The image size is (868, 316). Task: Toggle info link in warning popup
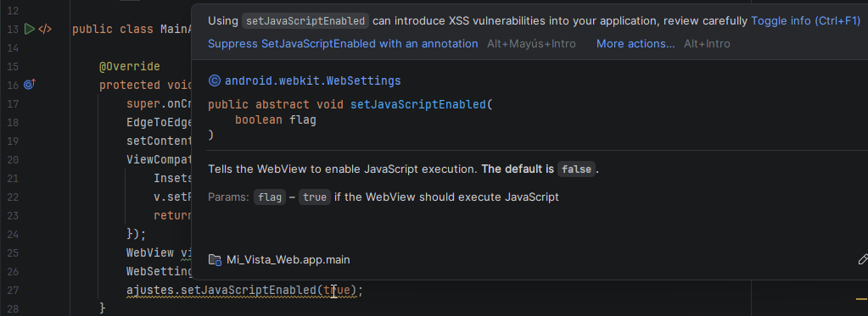(805, 21)
